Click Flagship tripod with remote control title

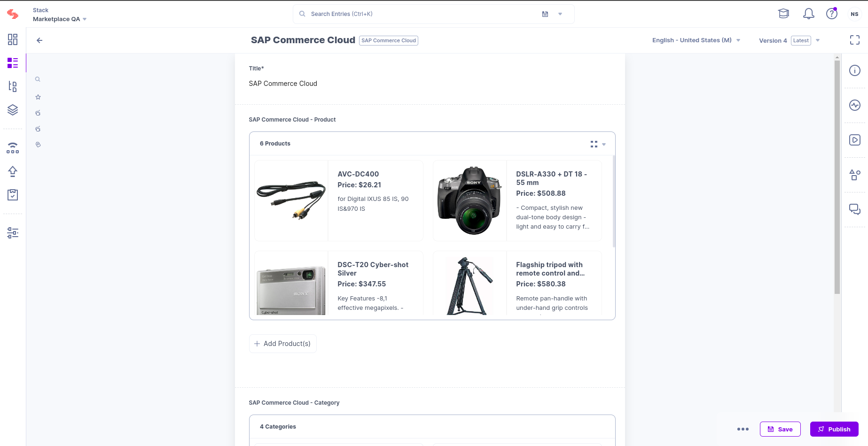tap(550, 269)
